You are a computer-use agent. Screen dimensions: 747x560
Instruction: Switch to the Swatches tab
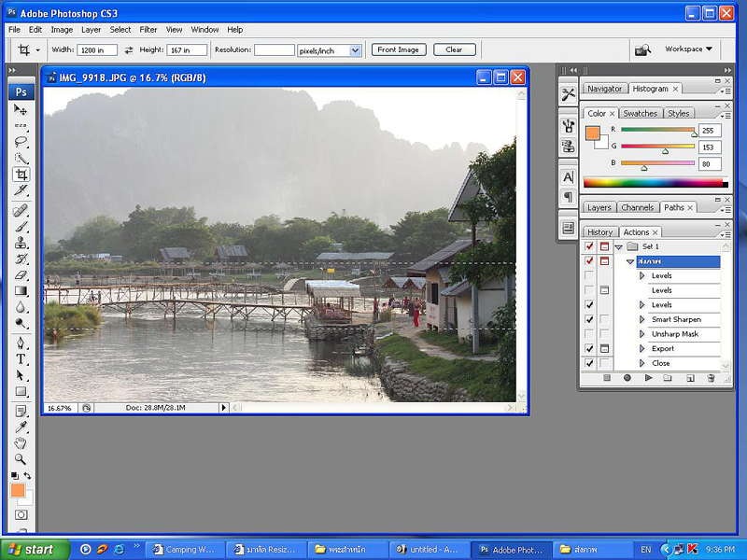(640, 113)
